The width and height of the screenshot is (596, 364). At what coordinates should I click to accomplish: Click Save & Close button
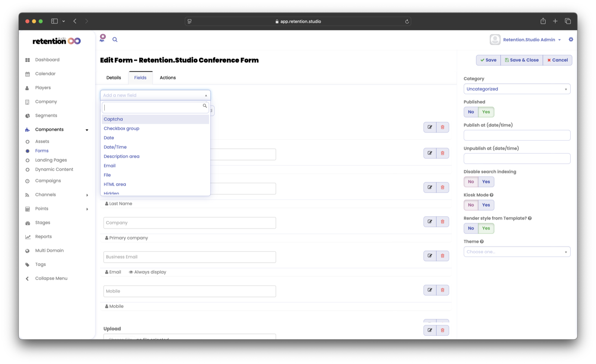click(521, 60)
